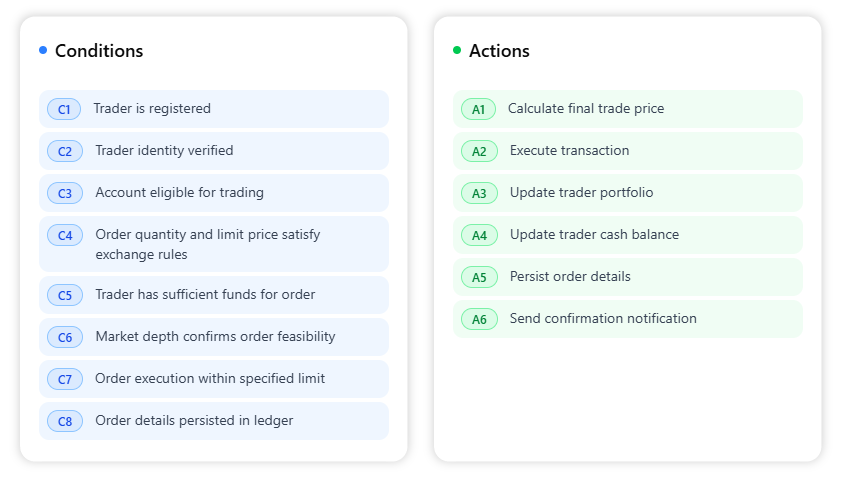Select 'Account eligible for trading' item

[179, 193]
